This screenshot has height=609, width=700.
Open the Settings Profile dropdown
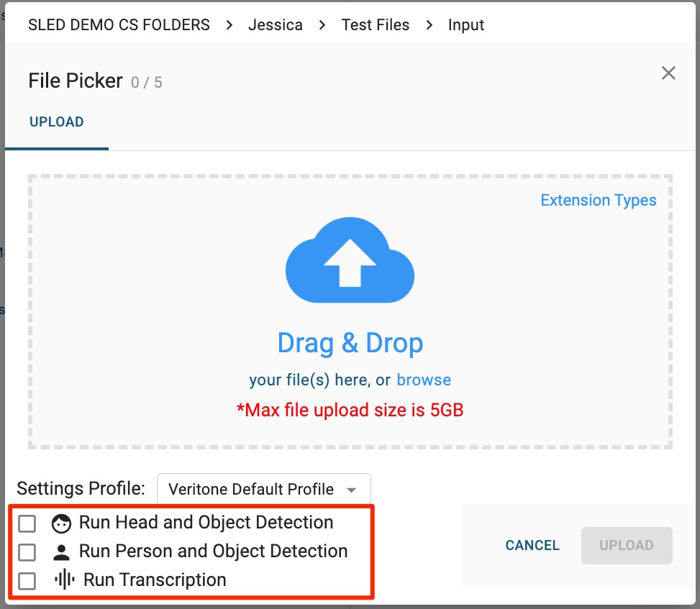[263, 490]
